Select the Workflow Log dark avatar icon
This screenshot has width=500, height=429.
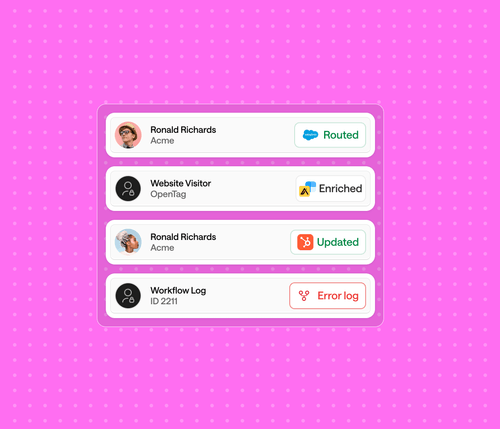pos(128,296)
